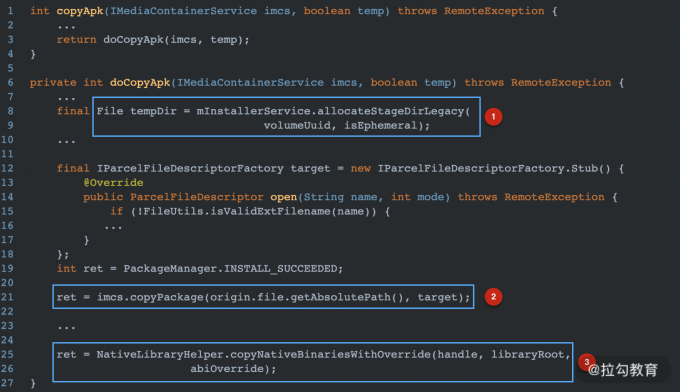Click the allocateStageDirLegacy call on line 8
This screenshot has height=392, width=680.
[390, 111]
